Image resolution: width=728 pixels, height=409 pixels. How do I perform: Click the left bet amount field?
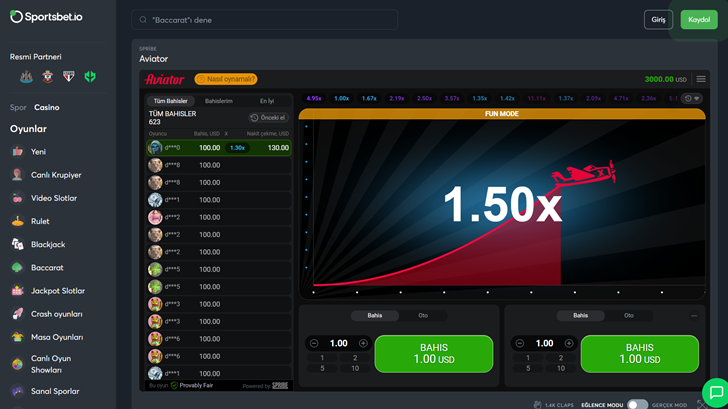(x=338, y=344)
